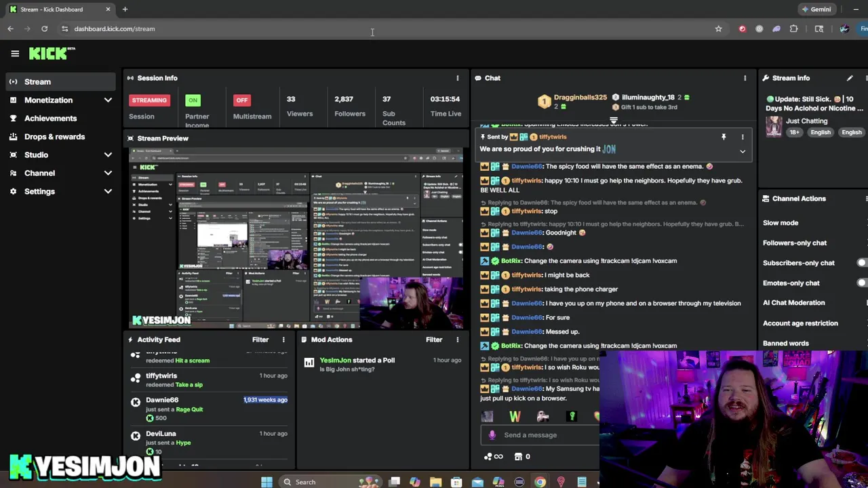Click Banned words setting
Image resolution: width=868 pixels, height=488 pixels.
coord(786,344)
